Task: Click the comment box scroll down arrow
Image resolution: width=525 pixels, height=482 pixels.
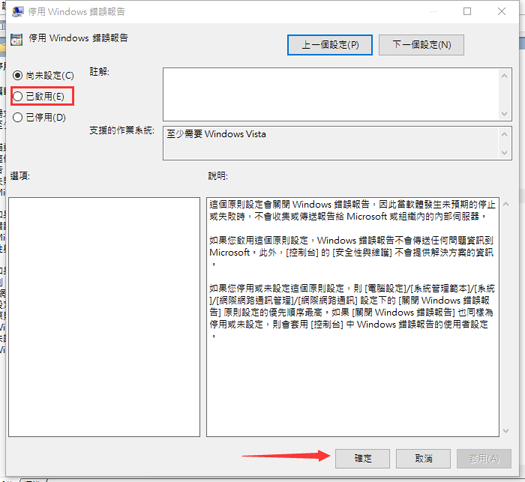Action: (x=505, y=114)
